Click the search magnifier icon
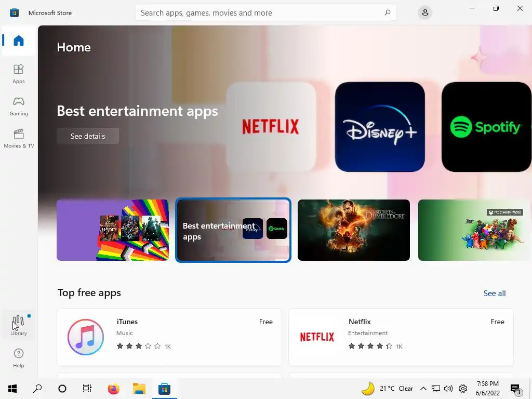Viewport: 532px width, 399px height. tap(388, 12)
